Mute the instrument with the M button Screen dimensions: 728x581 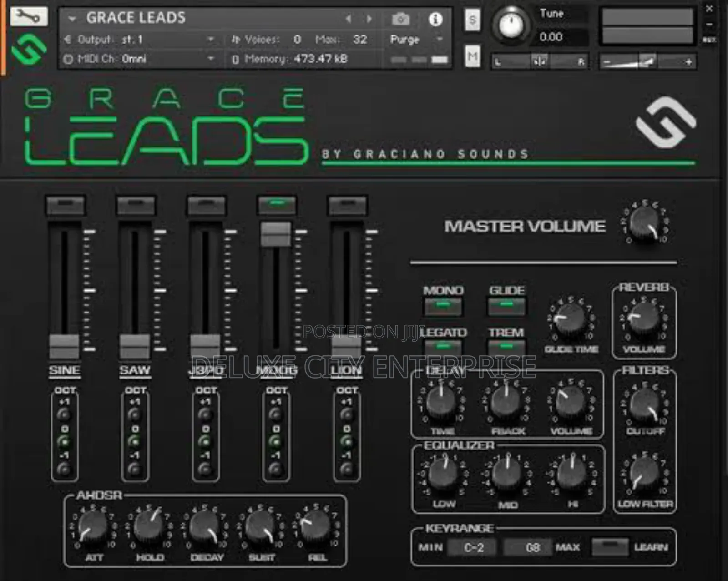click(x=473, y=56)
